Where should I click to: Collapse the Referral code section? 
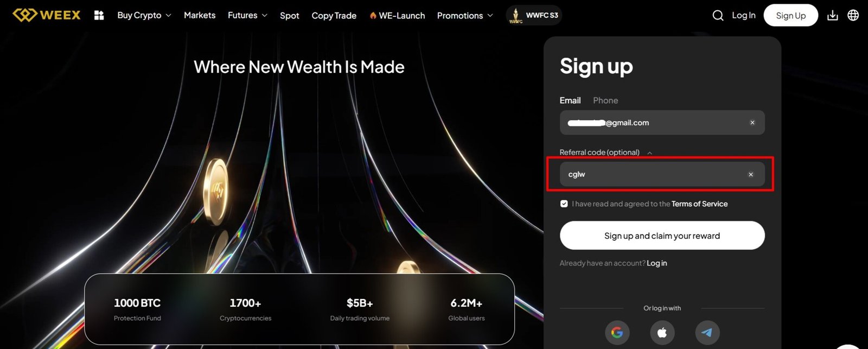click(649, 153)
